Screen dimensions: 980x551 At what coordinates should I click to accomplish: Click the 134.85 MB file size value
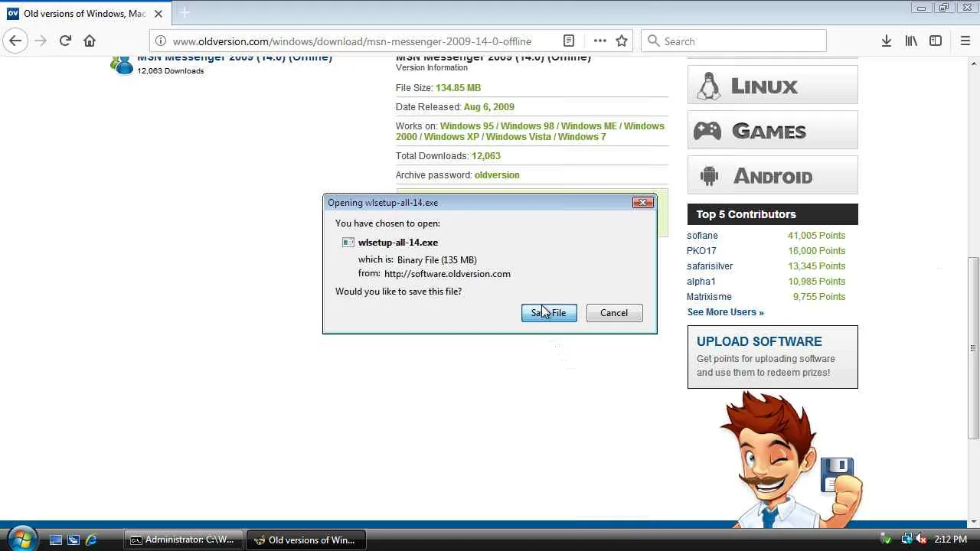(x=458, y=88)
